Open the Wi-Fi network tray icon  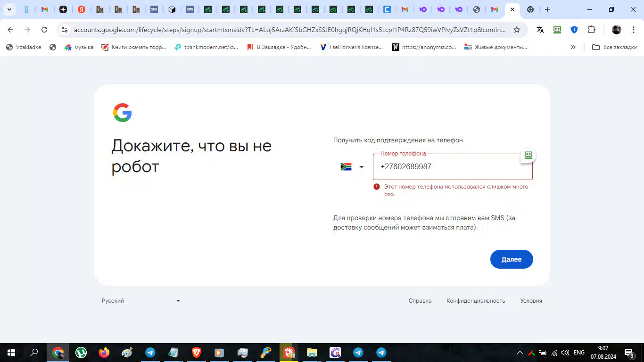554,353
